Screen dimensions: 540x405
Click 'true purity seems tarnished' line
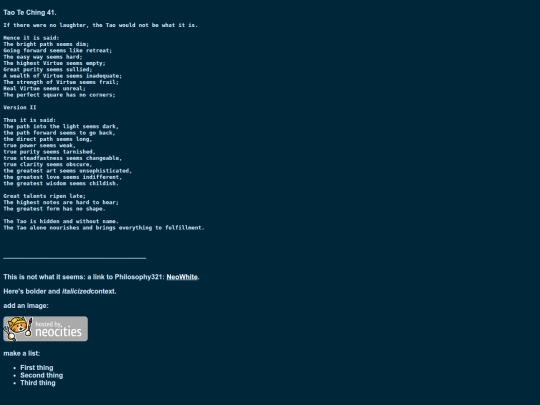[50, 152]
